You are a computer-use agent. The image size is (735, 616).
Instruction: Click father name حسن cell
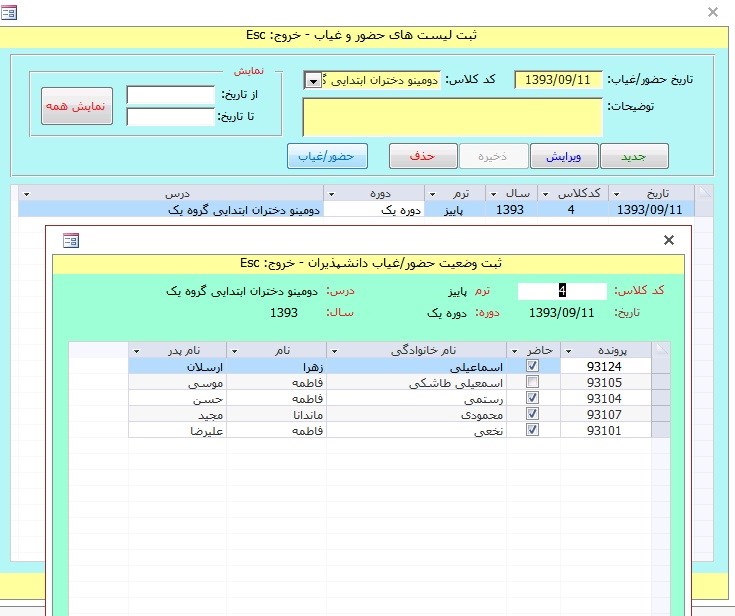tap(177, 398)
